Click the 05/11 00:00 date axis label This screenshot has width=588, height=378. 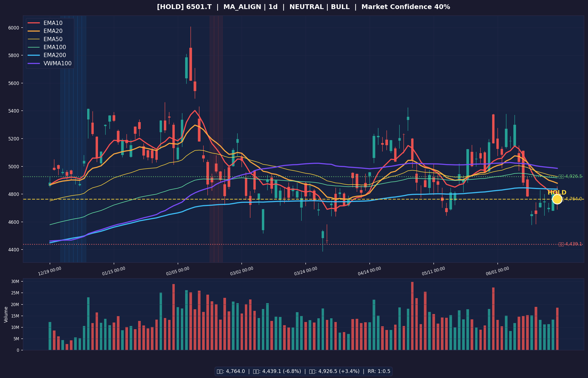tap(433, 271)
